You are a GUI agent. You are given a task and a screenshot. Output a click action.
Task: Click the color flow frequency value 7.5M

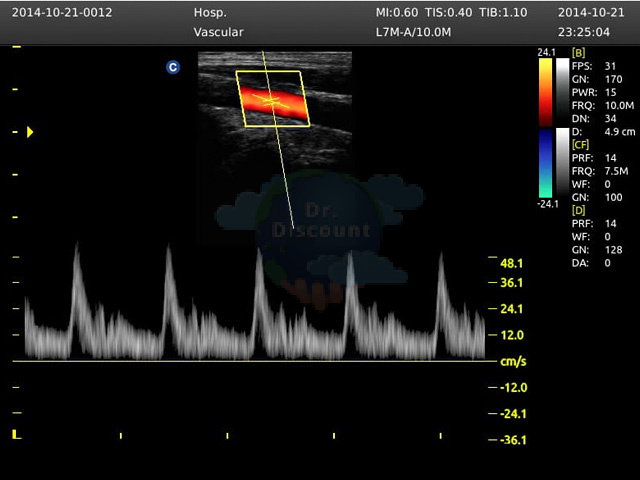click(616, 171)
